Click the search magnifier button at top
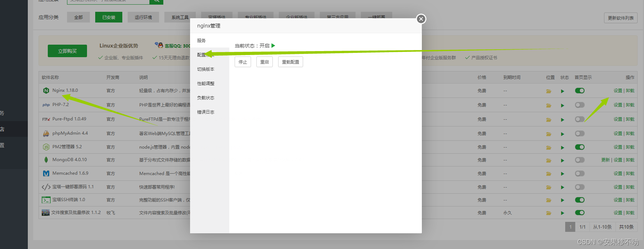The height and width of the screenshot is (249, 644). tap(156, 2)
